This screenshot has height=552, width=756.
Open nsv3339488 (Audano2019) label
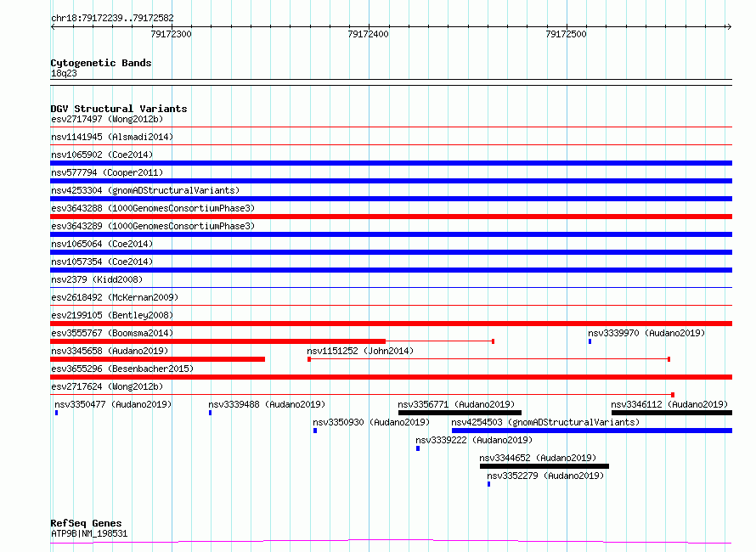pos(267,404)
